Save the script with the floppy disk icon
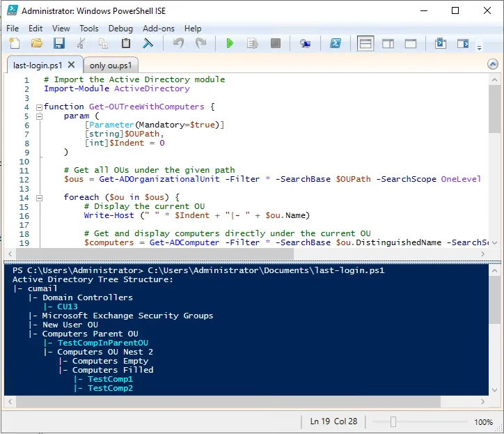Screen dimensions: 504x434 tap(58, 43)
